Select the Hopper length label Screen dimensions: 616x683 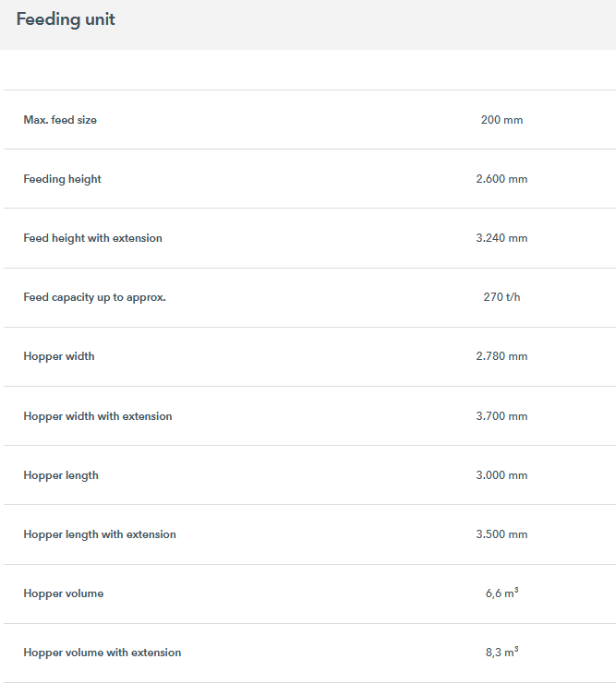tap(61, 475)
